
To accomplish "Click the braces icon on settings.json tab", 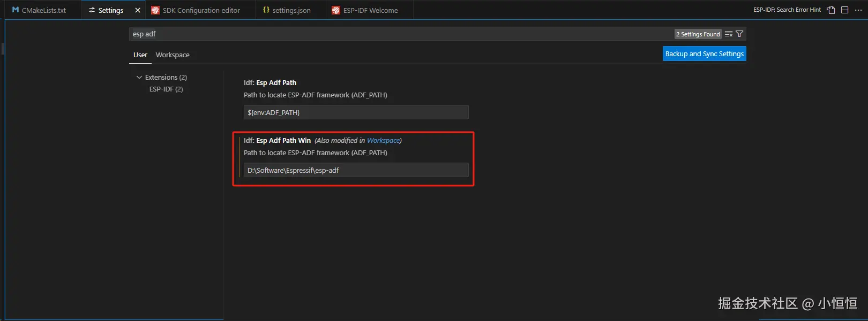I will [x=266, y=10].
